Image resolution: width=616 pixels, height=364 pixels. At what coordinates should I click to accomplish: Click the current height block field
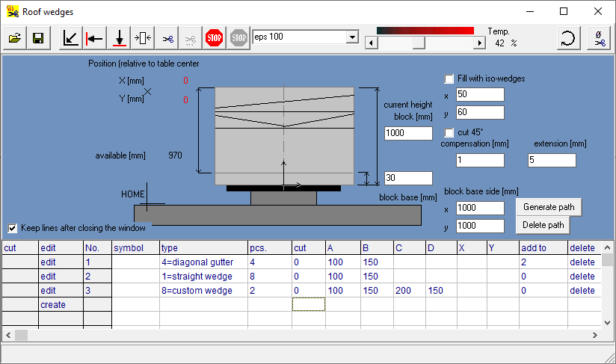[x=408, y=133]
